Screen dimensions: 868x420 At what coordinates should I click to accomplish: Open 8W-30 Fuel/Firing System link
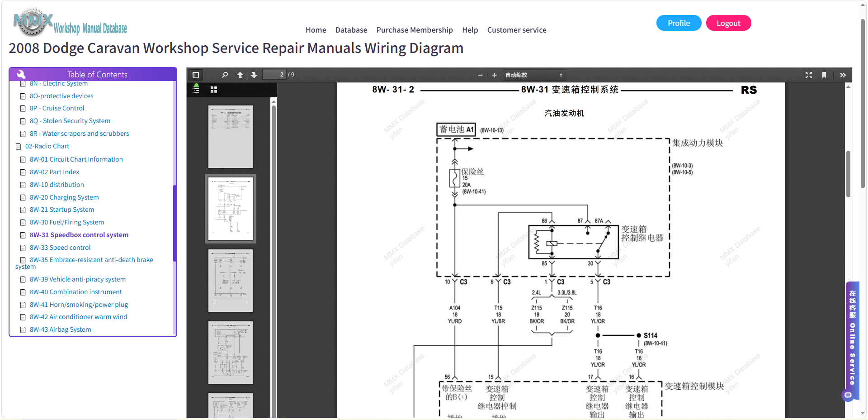(x=67, y=222)
